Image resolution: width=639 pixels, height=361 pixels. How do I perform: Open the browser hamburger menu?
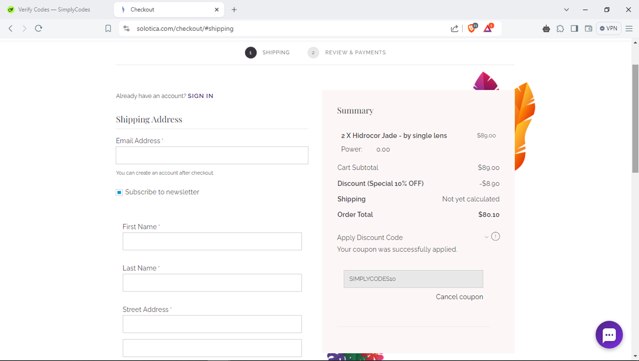[629, 29]
